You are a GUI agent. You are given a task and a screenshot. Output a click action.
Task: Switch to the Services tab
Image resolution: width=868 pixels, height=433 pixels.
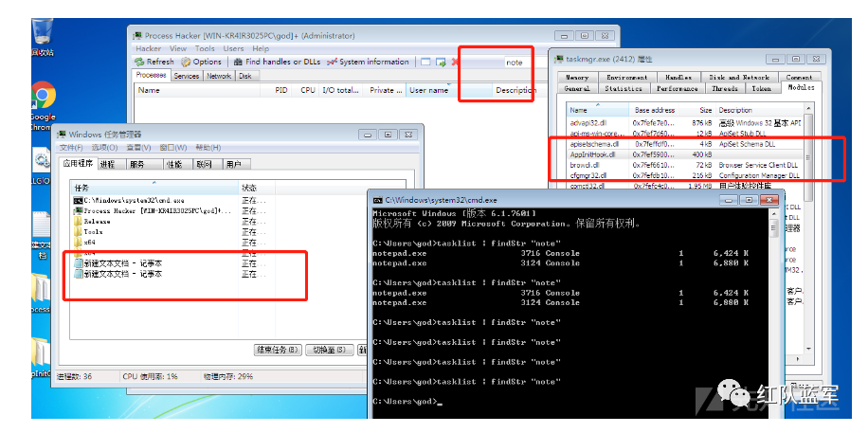tap(187, 77)
